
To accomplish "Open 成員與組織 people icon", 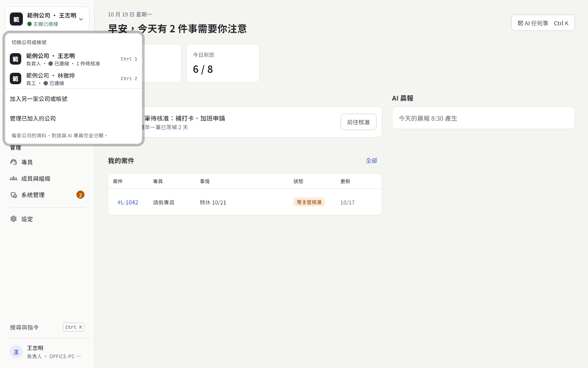I will point(13,179).
